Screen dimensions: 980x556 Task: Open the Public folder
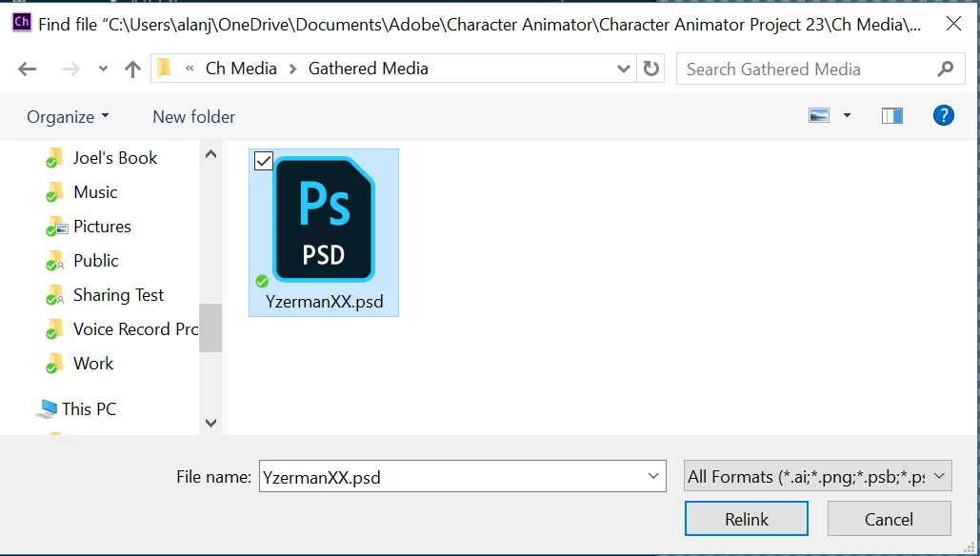[x=95, y=261]
